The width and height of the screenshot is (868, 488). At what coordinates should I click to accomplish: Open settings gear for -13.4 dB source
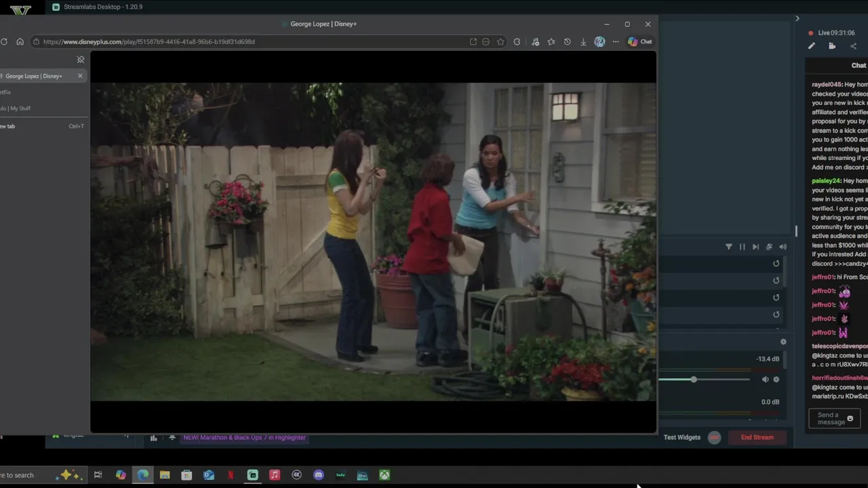776,380
